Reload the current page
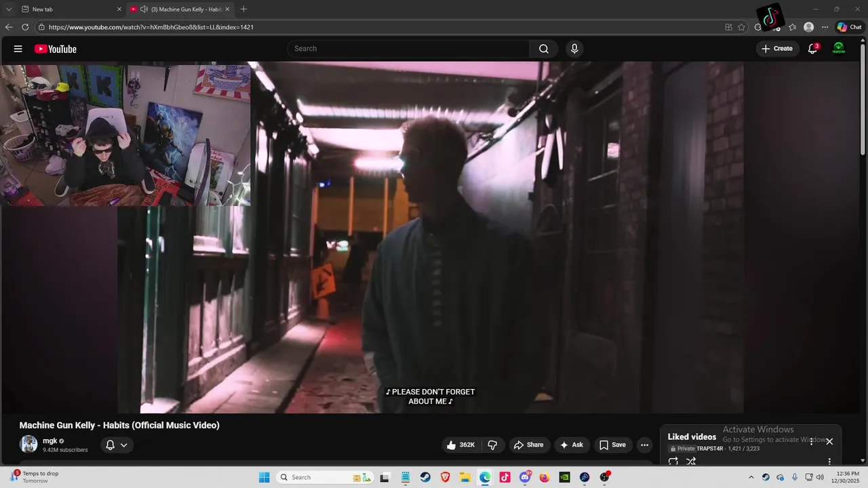This screenshot has width=868, height=488. (x=25, y=27)
